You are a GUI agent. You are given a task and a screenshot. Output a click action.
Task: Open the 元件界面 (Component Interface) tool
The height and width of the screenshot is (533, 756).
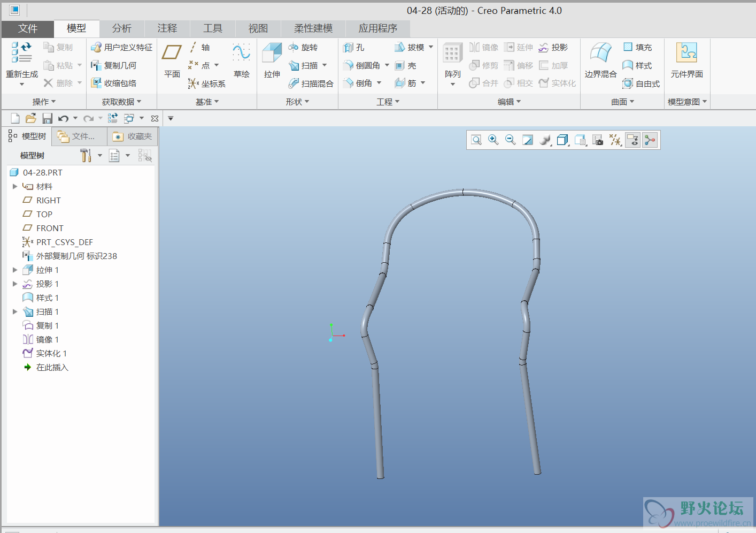coord(687,60)
